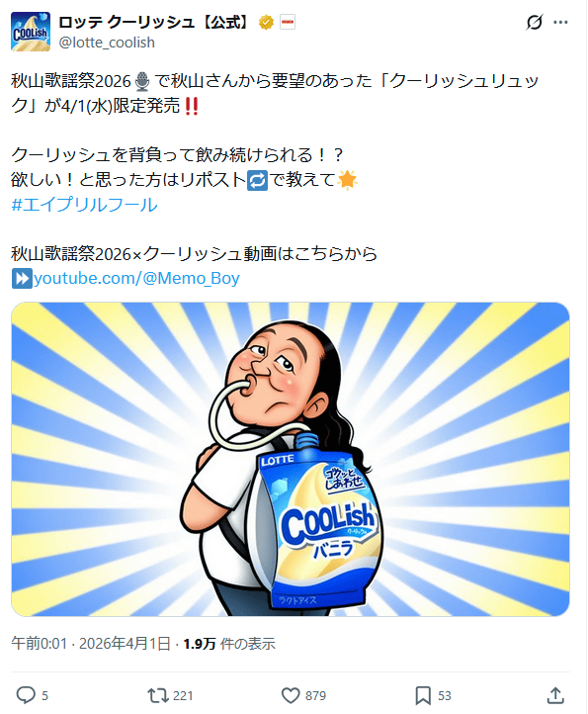The image size is (588, 714).
Task: Open the Coolish backpack illustration image
Action: 291,459
